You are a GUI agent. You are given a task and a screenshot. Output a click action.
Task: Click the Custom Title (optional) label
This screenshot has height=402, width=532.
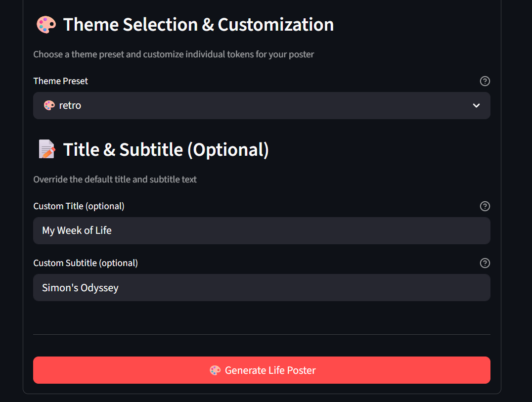pos(79,206)
